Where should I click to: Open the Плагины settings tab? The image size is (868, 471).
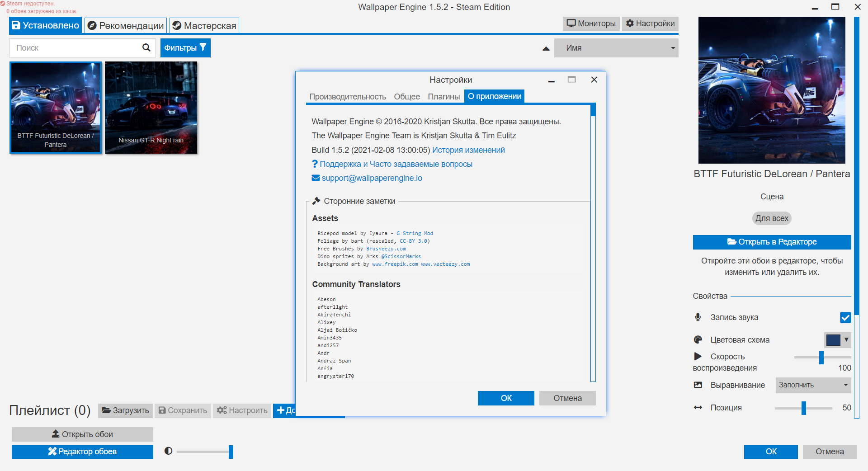[444, 96]
